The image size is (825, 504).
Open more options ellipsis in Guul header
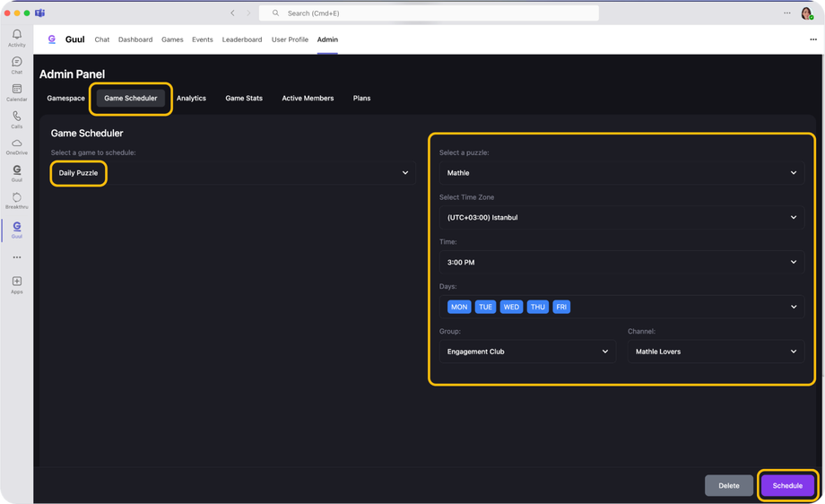813,39
